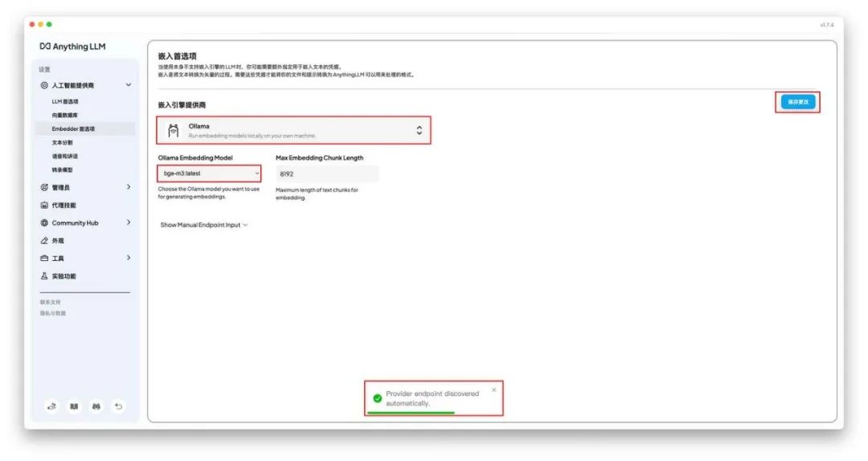868x461 pixels.
Task: Click the back arrow icon in sidebar footer
Action: pos(118,406)
